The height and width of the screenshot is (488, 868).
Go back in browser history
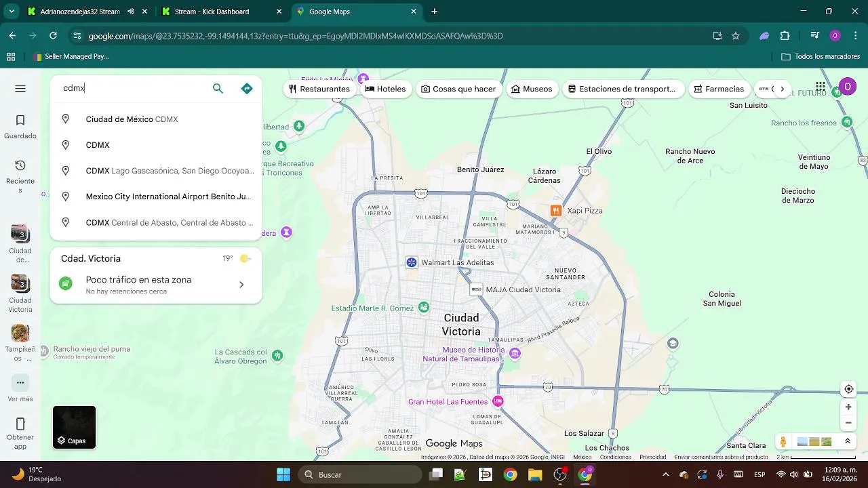pyautogui.click(x=12, y=36)
